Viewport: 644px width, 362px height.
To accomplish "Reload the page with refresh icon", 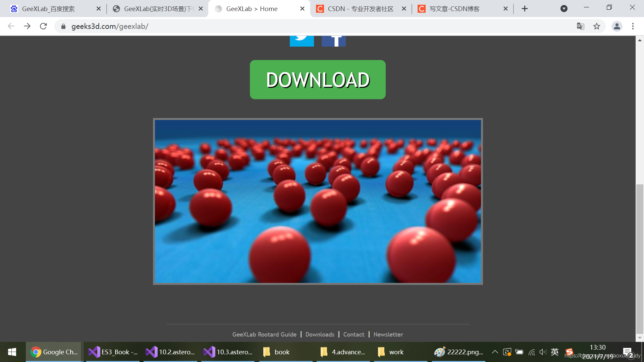I will coord(43,26).
